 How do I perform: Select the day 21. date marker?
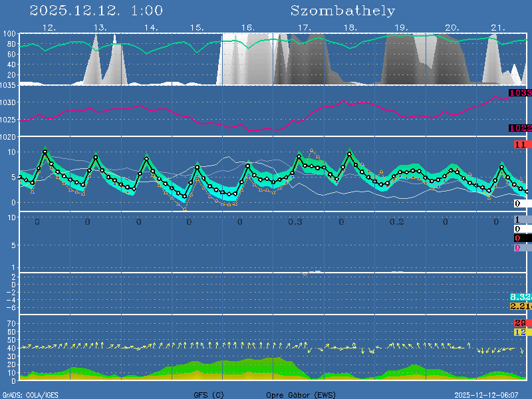[x=498, y=27]
